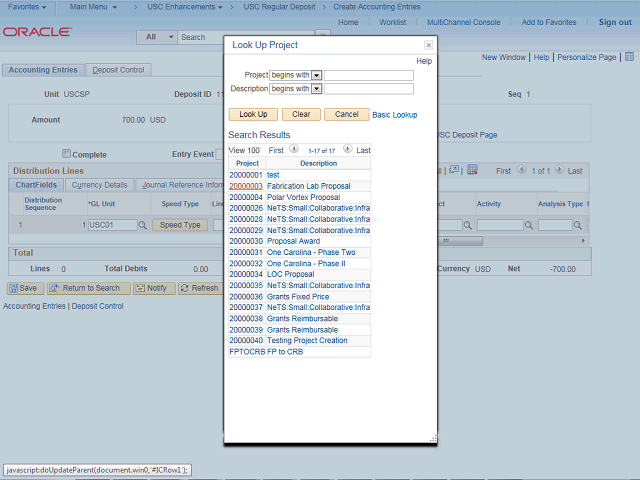Select project 20000029

(x=246, y=230)
